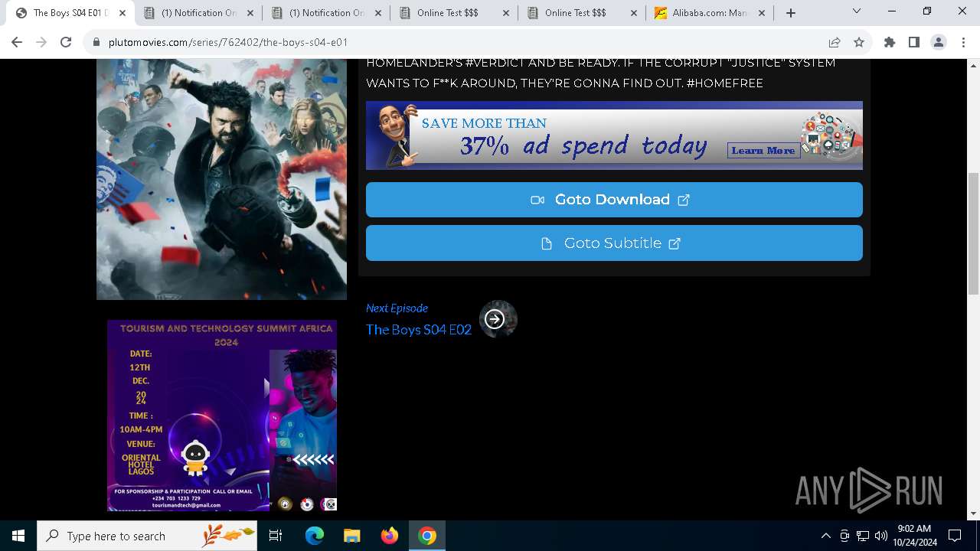Screen dimensions: 980x551
Task: Open a new browser tab
Action: (791, 13)
